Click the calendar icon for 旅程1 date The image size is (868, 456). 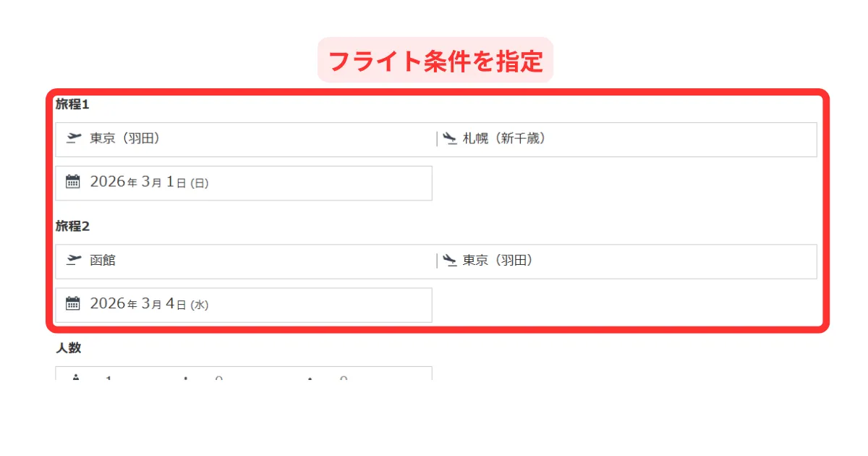point(72,182)
